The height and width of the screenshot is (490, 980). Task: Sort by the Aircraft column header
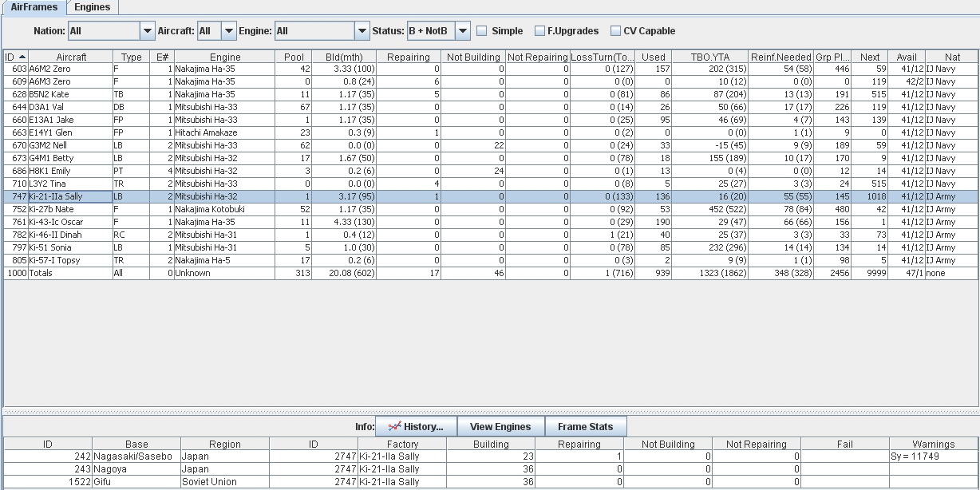coord(71,57)
